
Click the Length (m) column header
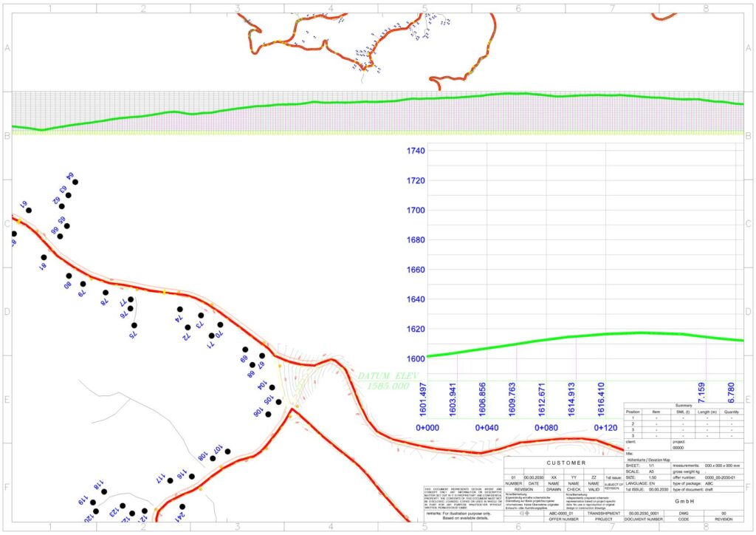[707, 412]
